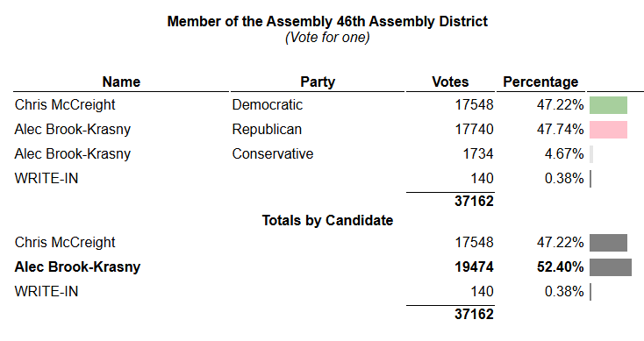The height and width of the screenshot is (341, 644).
Task: Click the gray bar beside McCreight's 47.22% total
Action: (x=608, y=243)
